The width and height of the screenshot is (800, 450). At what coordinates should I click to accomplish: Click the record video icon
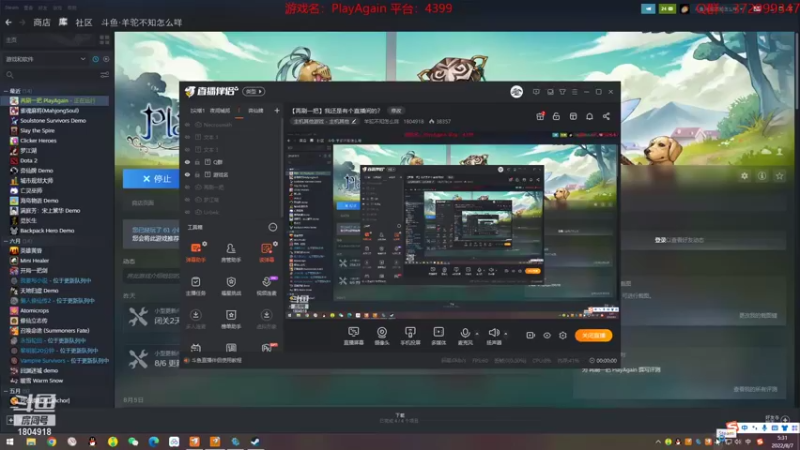click(x=530, y=335)
